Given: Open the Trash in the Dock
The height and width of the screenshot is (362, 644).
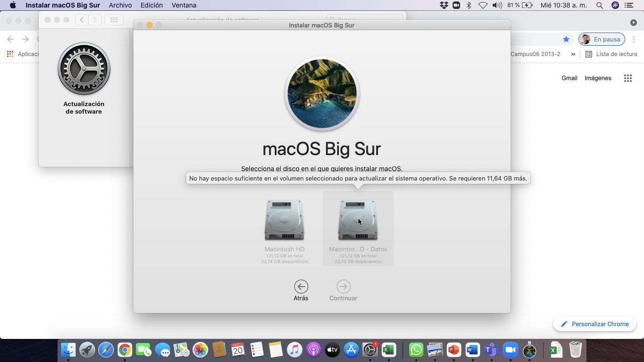Looking at the screenshot, I should [576, 350].
